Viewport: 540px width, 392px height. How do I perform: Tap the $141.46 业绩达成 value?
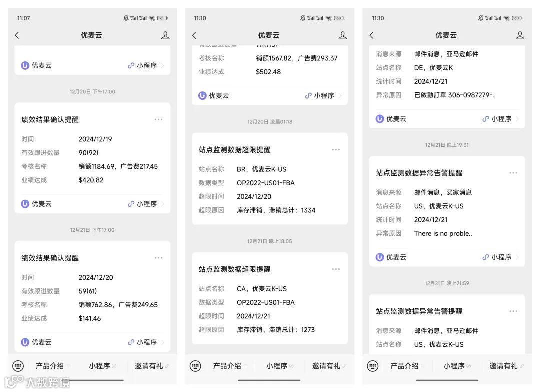point(90,319)
